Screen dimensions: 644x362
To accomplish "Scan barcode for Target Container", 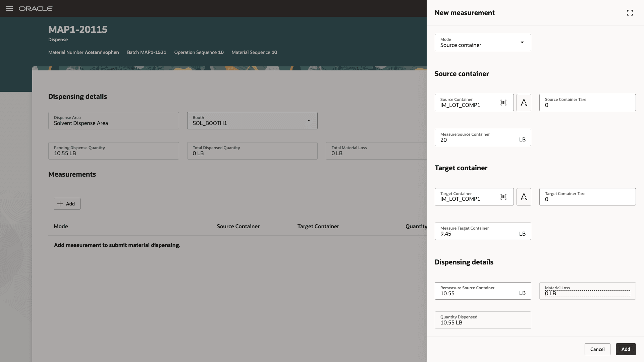I will tap(503, 197).
